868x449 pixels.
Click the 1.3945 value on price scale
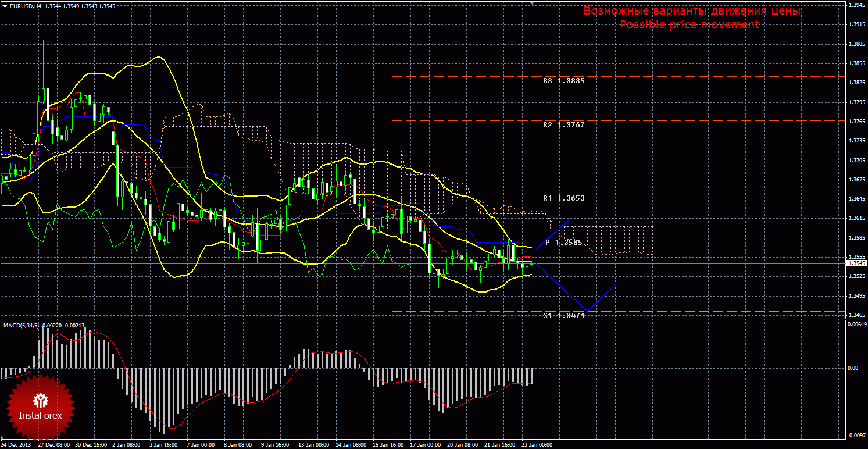pyautogui.click(x=855, y=5)
